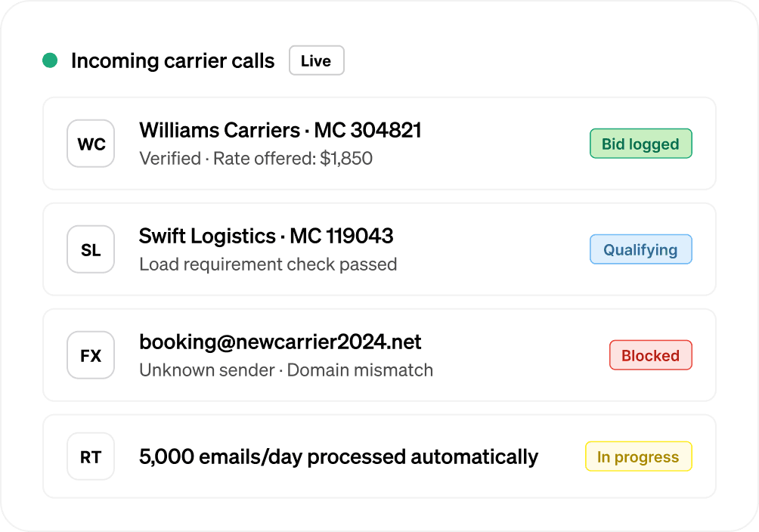Viewport: 759px width, 532px height.
Task: Open Swift Logistics MC 119043 title
Action: click(266, 237)
